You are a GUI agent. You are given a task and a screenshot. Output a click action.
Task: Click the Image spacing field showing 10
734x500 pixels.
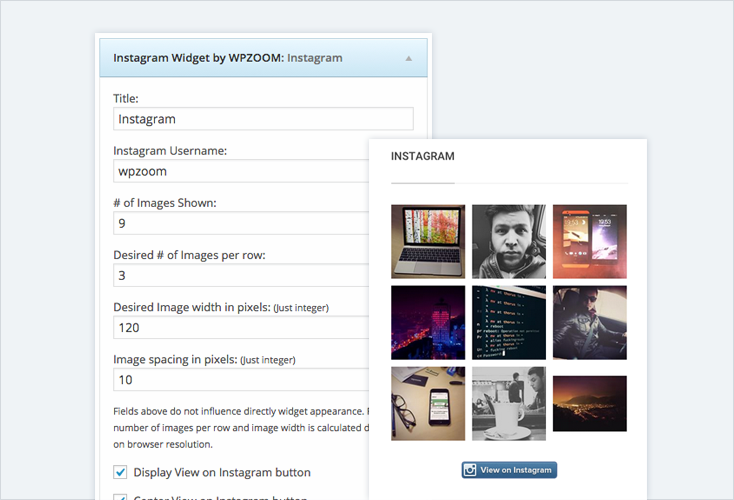tap(241, 380)
